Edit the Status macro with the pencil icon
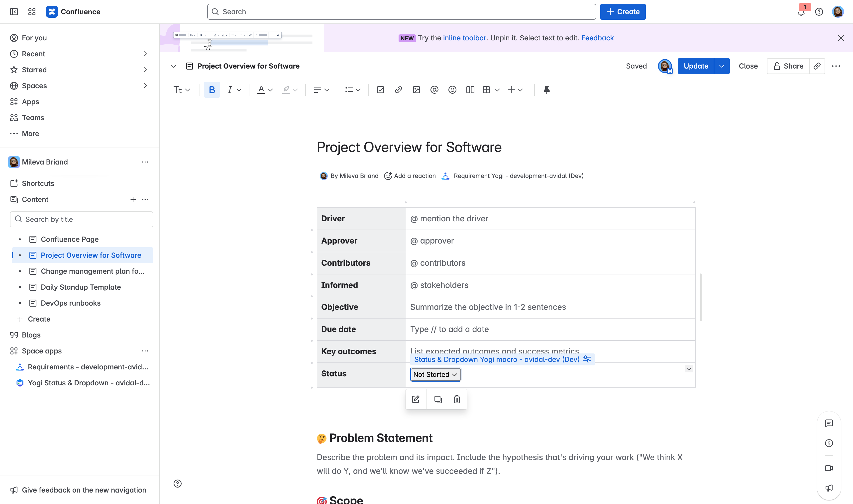853x504 pixels. (416, 399)
